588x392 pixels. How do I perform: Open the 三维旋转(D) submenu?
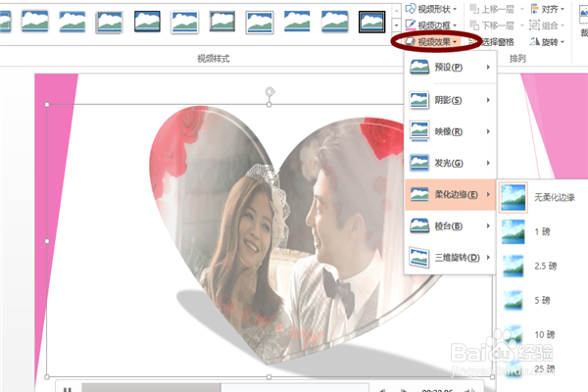[450, 258]
